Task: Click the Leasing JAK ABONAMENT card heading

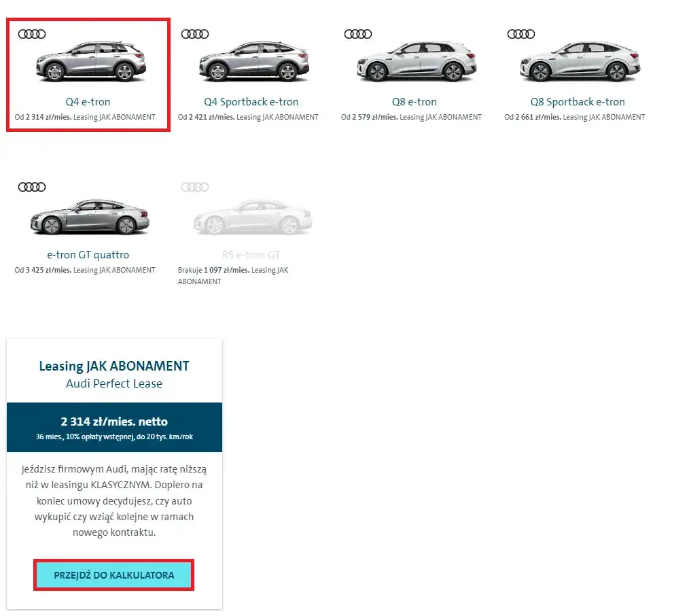Action: pyautogui.click(x=114, y=366)
